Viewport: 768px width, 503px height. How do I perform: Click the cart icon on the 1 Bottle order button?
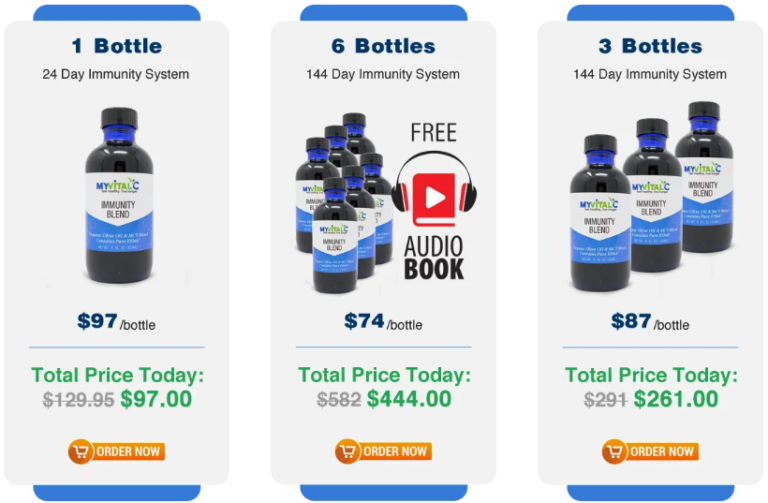(80, 452)
